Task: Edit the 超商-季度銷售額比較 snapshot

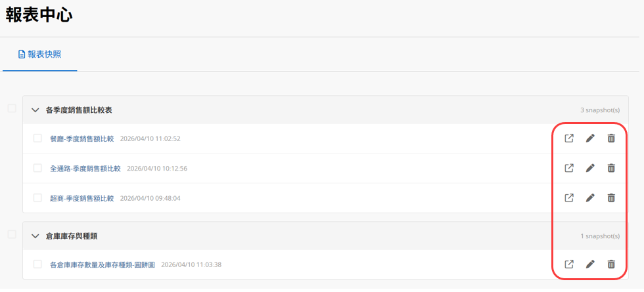Action: [590, 198]
